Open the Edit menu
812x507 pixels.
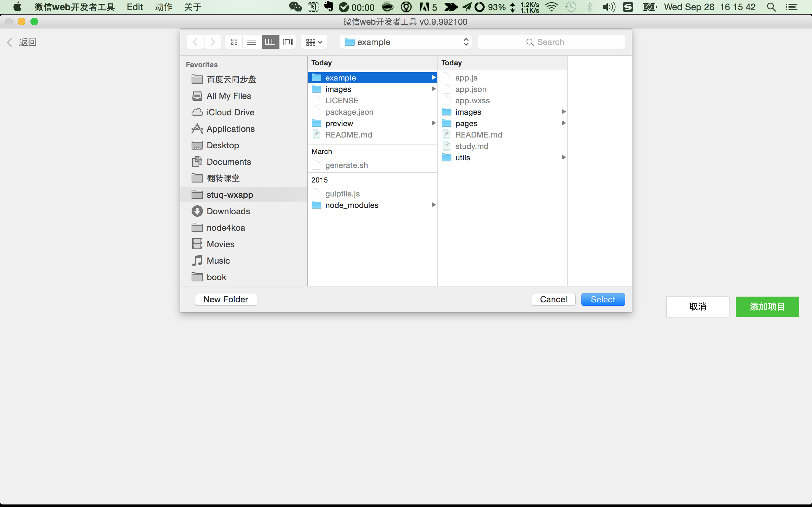[134, 7]
